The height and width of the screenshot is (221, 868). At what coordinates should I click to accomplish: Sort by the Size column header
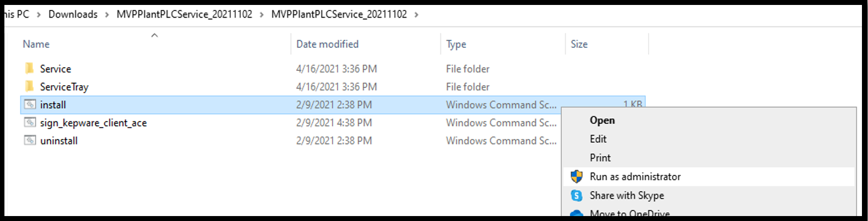[607, 44]
